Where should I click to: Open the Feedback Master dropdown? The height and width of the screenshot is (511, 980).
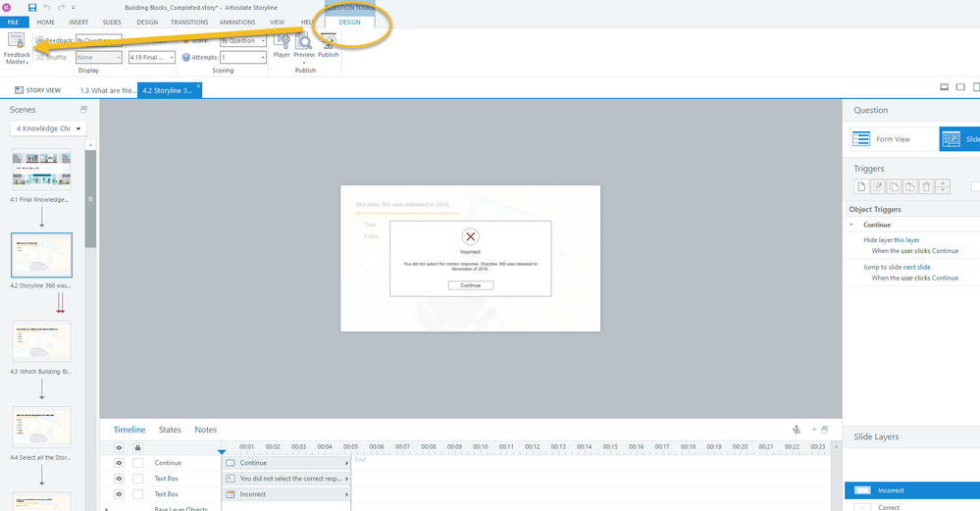click(x=17, y=49)
